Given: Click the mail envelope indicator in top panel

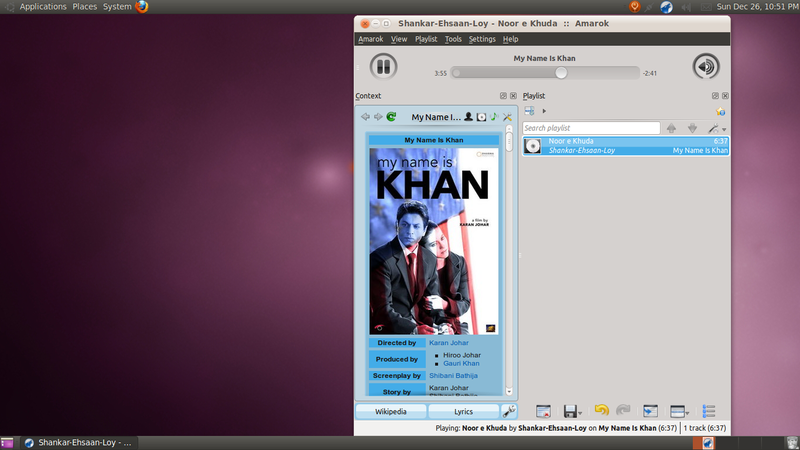Looking at the screenshot, I should tap(706, 7).
